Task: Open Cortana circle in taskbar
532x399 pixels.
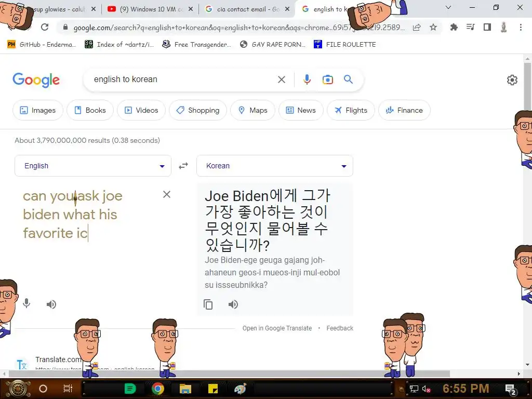Action: (43, 389)
